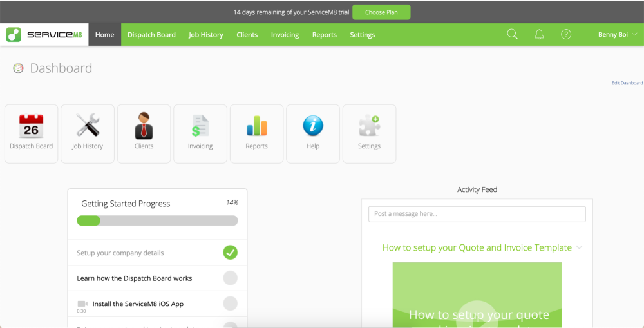The height and width of the screenshot is (328, 644).
Task: Click the 14 days remaining trial notice
Action: (x=291, y=12)
